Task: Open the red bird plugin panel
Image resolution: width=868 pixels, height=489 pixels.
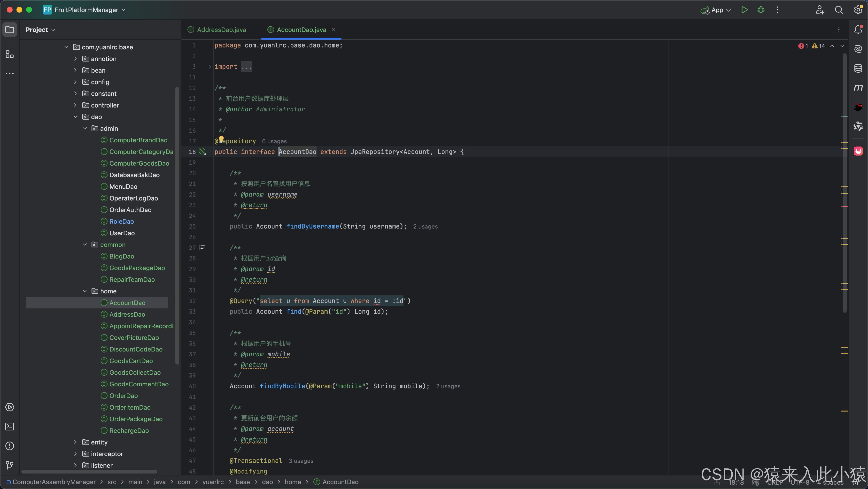Action: (858, 107)
